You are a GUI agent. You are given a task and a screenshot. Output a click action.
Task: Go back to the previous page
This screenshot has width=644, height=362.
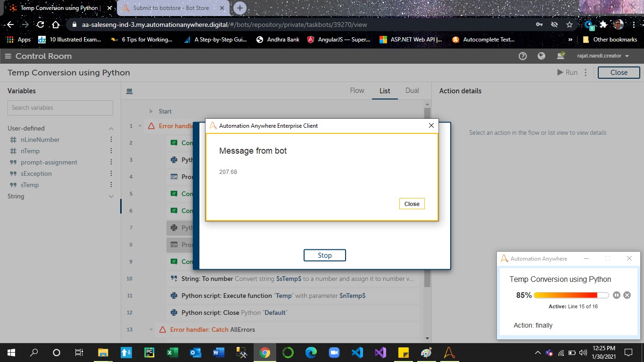[10, 25]
